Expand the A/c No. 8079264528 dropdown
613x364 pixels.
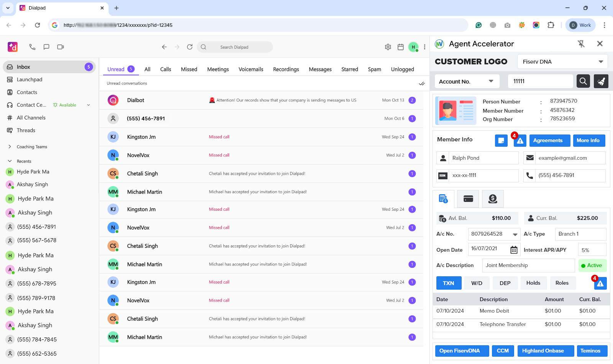tap(494, 234)
